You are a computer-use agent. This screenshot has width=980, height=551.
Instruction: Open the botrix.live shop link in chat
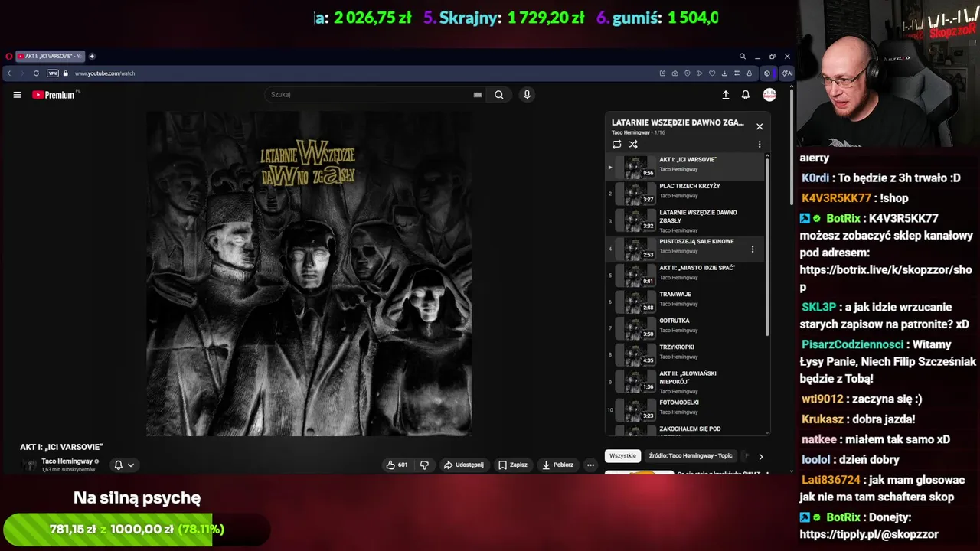(x=886, y=279)
